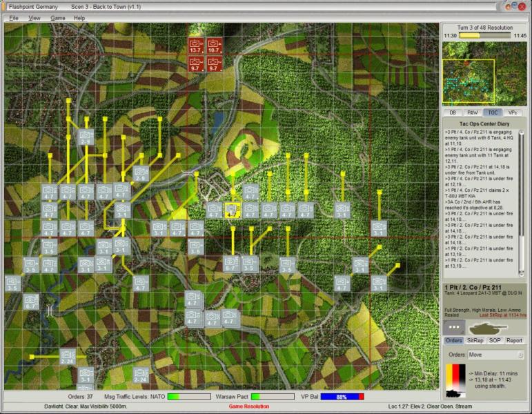Viewport: 532px width, 414px height.
Task: Open the Help menu
Action: [x=79, y=17]
